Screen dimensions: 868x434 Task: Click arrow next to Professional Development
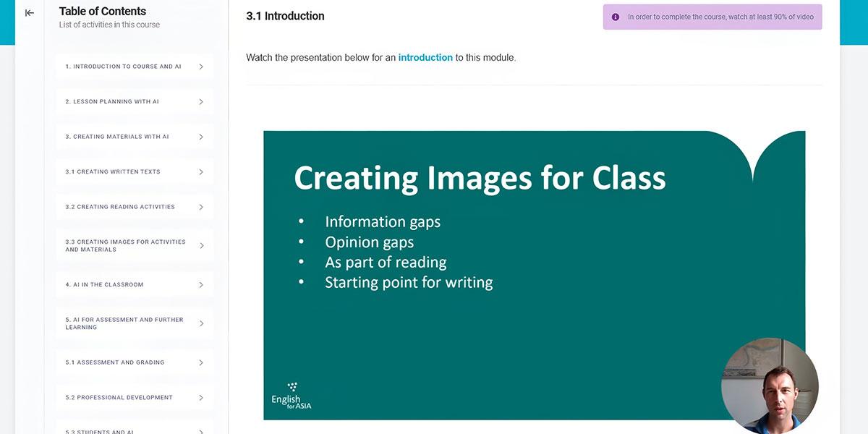point(201,398)
